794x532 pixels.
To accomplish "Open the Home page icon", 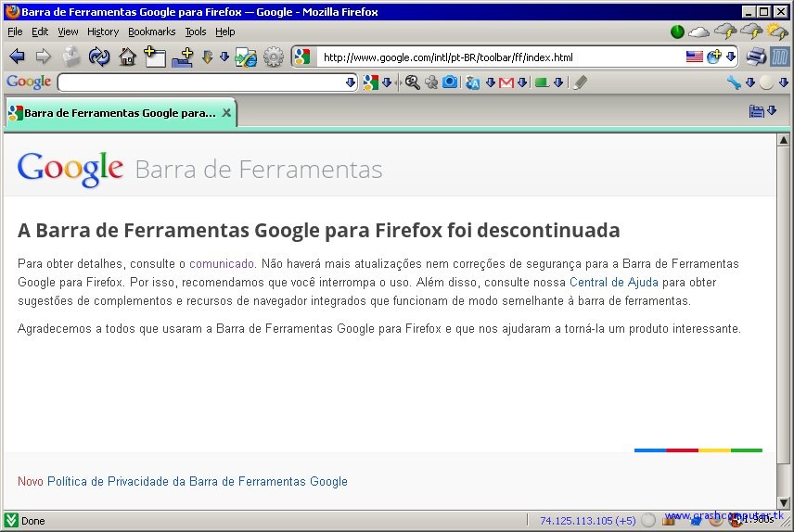I will [127, 57].
